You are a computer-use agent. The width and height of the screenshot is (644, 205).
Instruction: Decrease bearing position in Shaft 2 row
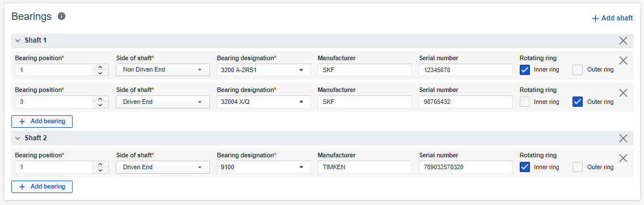100,170
